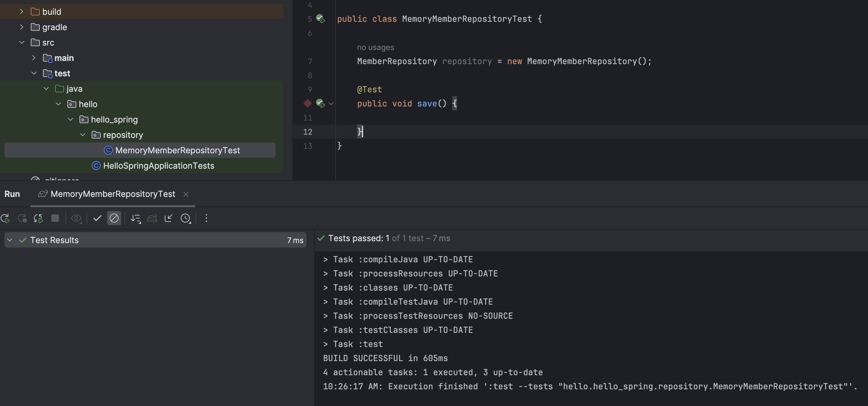Place cursor on the save method name
Image resolution: width=868 pixels, height=406 pixels.
click(x=427, y=104)
